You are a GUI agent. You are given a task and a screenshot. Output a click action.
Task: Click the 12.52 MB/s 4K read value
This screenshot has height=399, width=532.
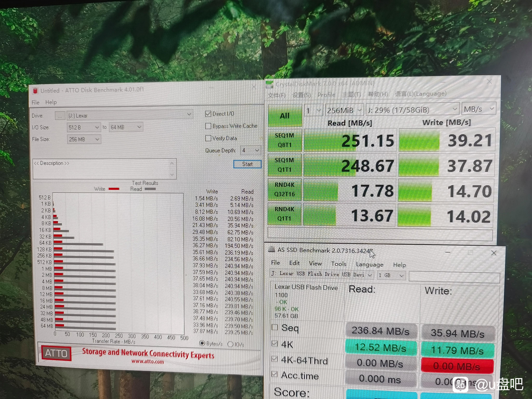(381, 348)
